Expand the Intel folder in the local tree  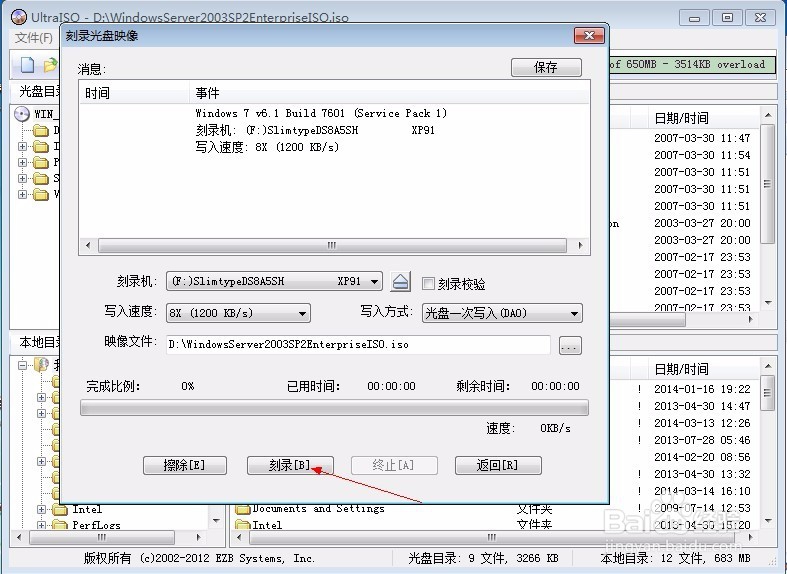click(41, 510)
